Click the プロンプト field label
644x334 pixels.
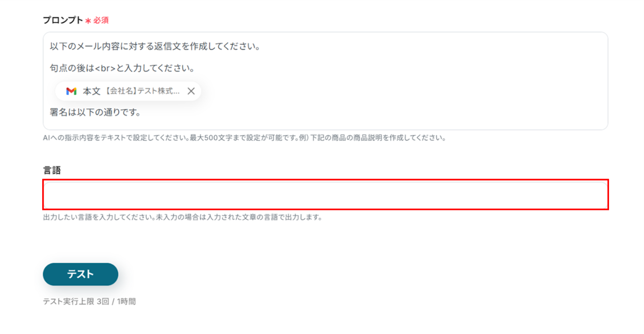pos(63,20)
